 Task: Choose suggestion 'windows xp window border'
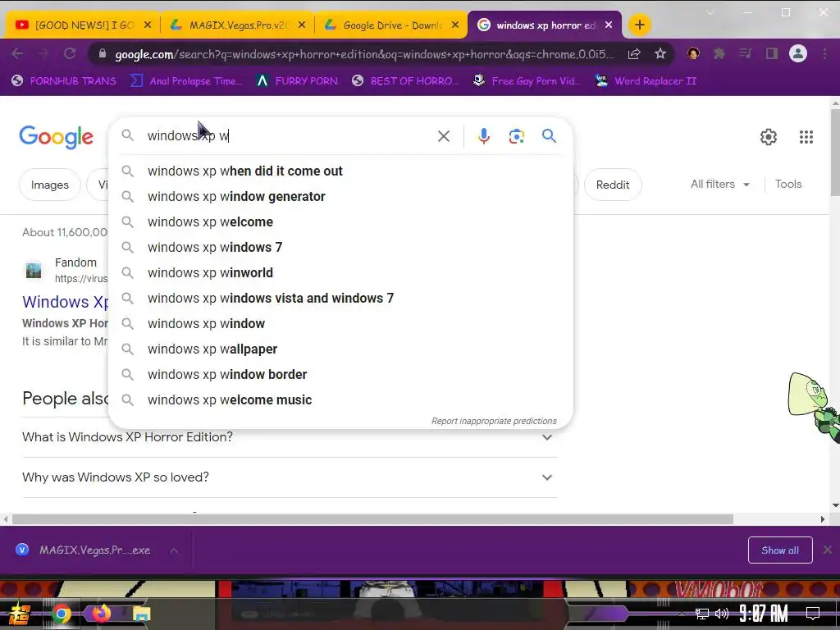[x=340, y=374]
